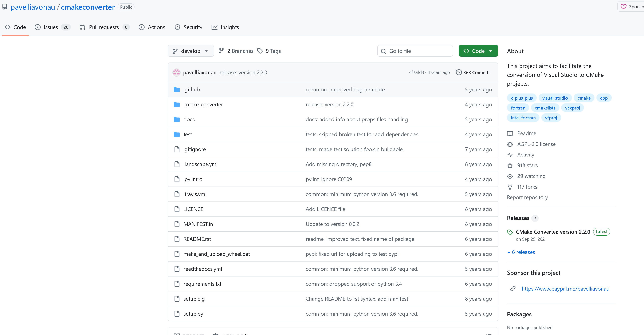Click the heart Sponsor icon
The height and width of the screenshot is (335, 644).
tap(623, 7)
